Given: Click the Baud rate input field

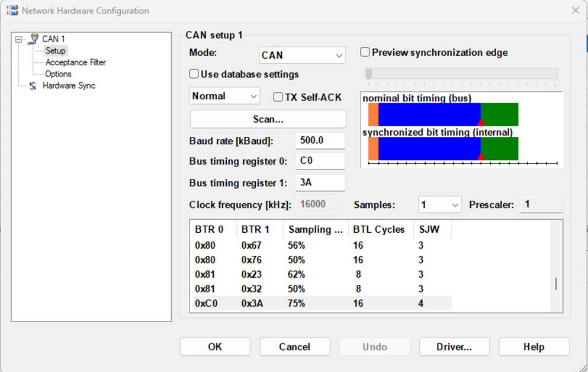Looking at the screenshot, I should pyautogui.click(x=320, y=140).
